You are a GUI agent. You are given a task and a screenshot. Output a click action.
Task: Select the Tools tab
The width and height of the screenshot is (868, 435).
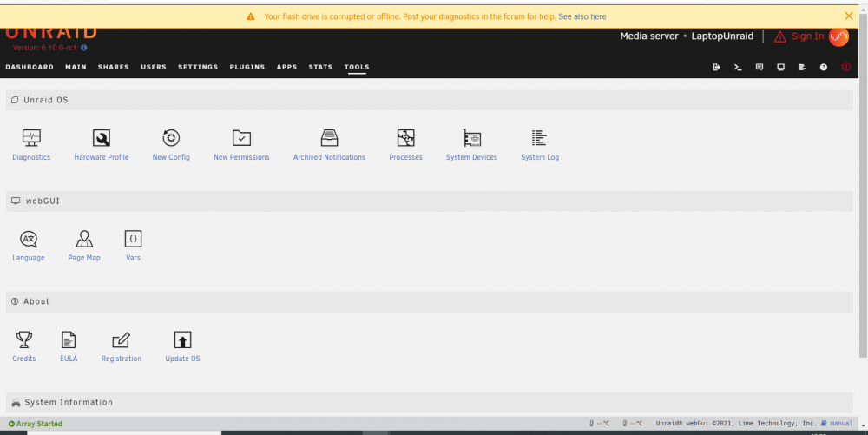(357, 67)
